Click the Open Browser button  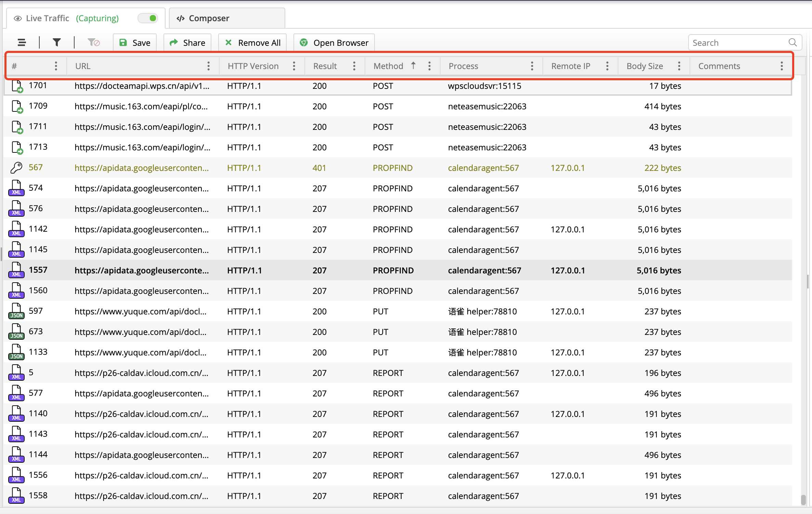tap(334, 43)
